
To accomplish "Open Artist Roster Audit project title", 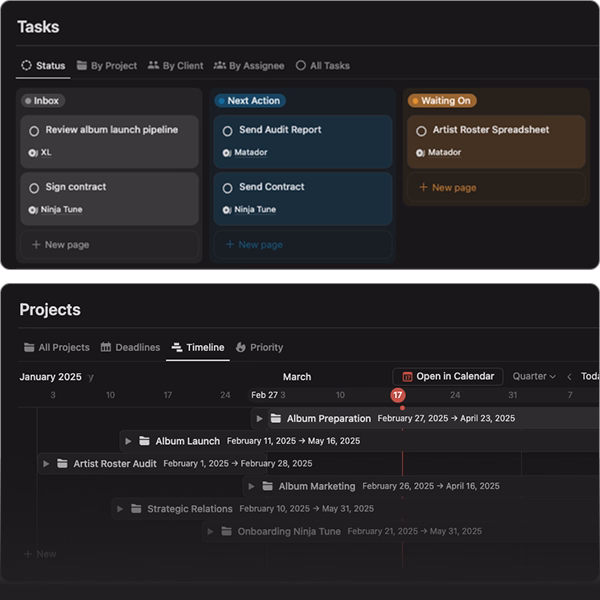I will coord(115,464).
